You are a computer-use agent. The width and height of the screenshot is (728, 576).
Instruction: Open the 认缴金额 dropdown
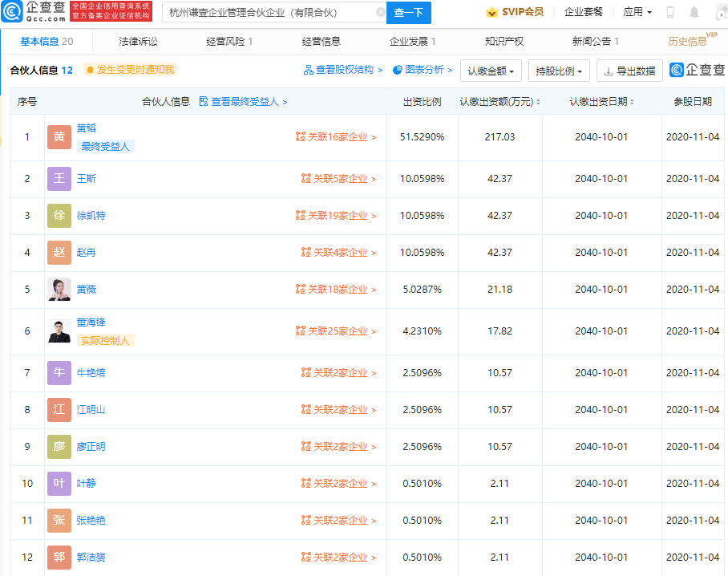point(491,71)
